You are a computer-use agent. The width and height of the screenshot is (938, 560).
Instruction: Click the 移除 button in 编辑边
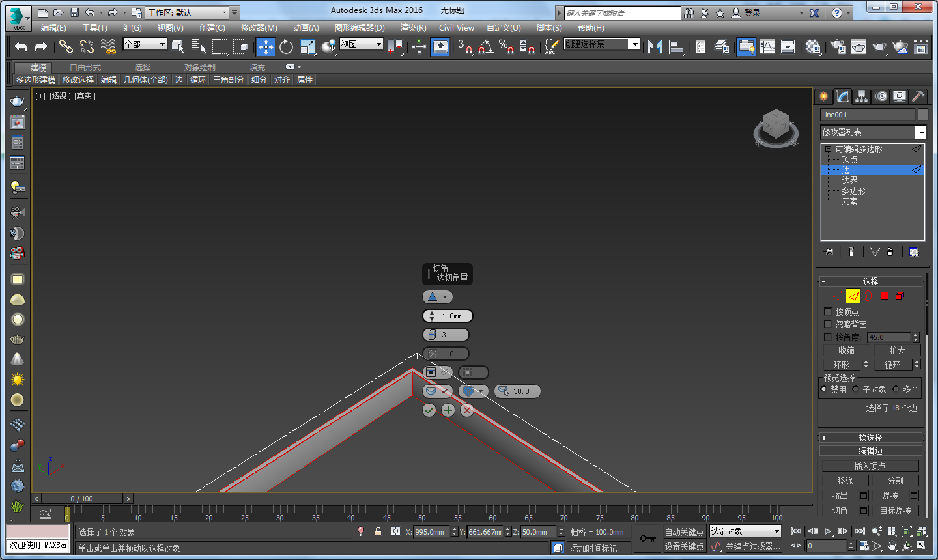[845, 481]
